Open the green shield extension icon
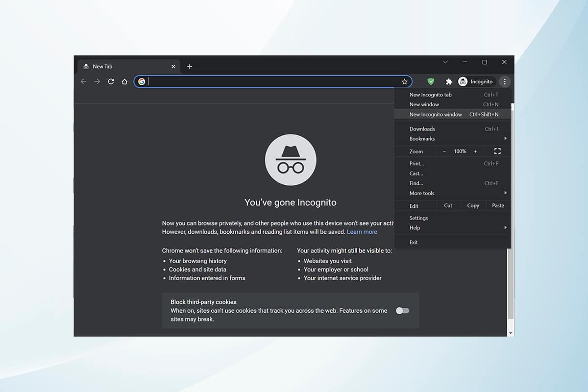This screenshot has height=392, width=588. [x=431, y=82]
